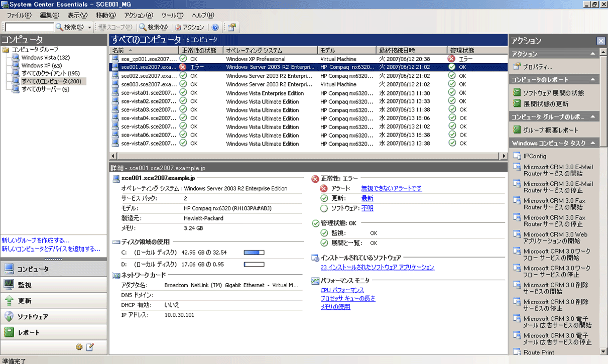
Task: Click the horizontal scrollbar of the computer list
Action: click(x=308, y=156)
